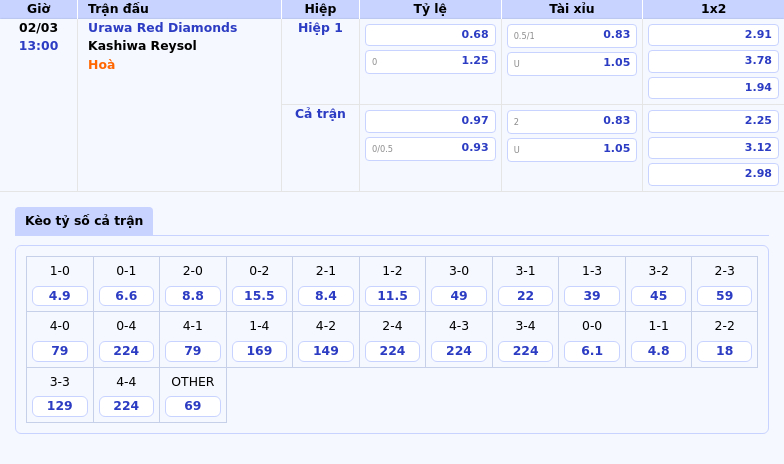Select Hiệp 1 1x2 odds 2.91

714,35
